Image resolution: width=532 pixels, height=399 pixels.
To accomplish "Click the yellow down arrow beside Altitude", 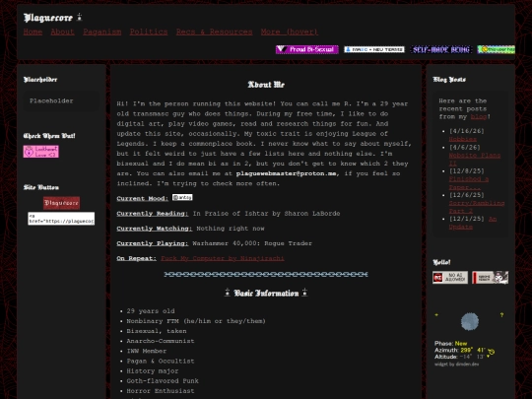I will [x=489, y=357].
